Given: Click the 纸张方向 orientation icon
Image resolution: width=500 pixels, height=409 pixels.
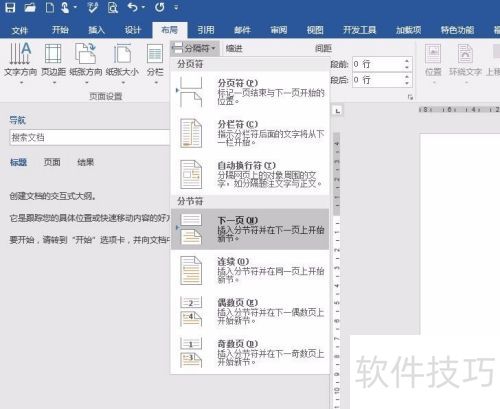Looking at the screenshot, I should [x=86, y=63].
